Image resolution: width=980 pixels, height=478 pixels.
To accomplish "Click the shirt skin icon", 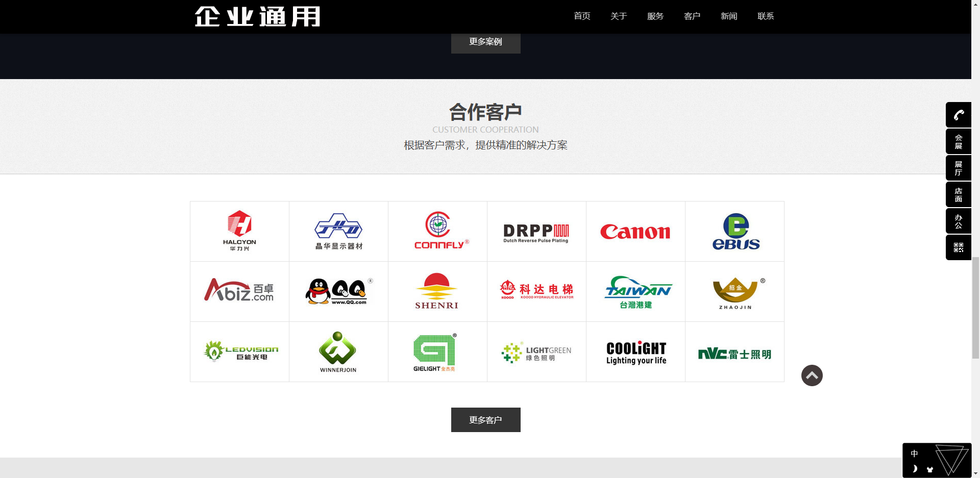I will (930, 469).
